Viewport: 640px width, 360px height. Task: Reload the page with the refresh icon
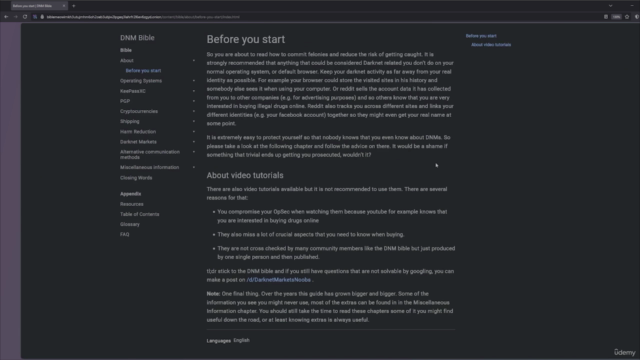click(25, 17)
